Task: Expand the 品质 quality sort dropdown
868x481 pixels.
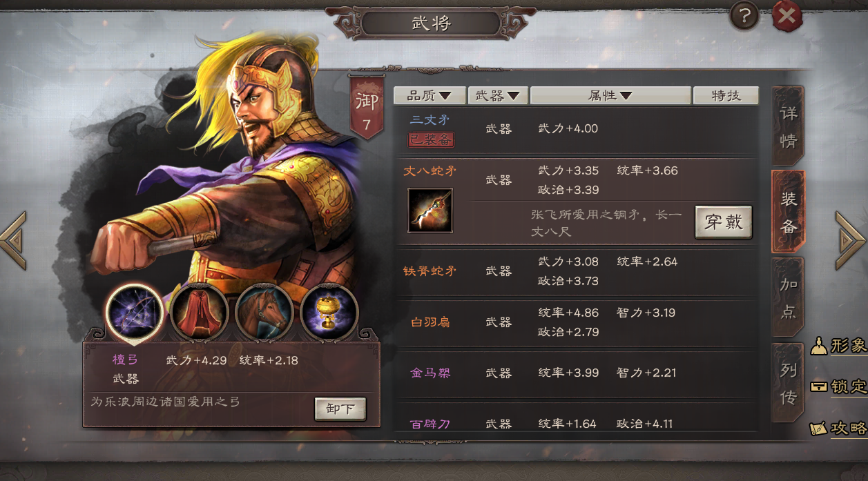Action: pos(430,95)
